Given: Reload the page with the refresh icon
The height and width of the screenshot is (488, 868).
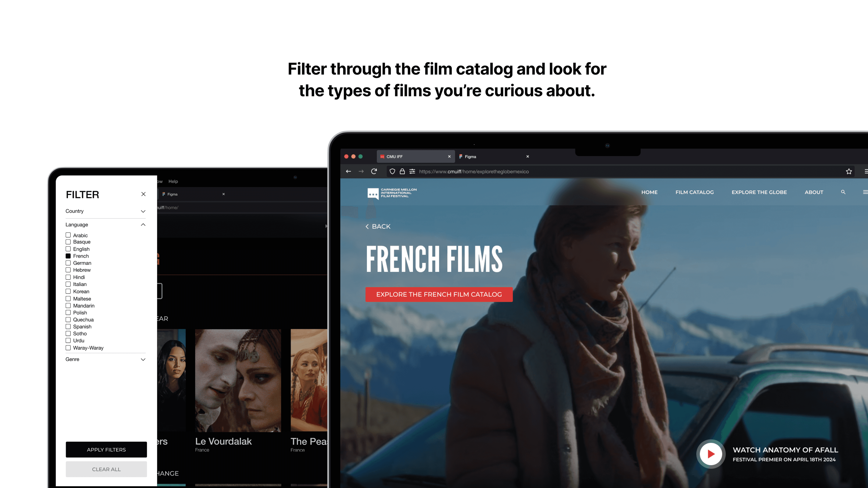Looking at the screenshot, I should point(374,171).
